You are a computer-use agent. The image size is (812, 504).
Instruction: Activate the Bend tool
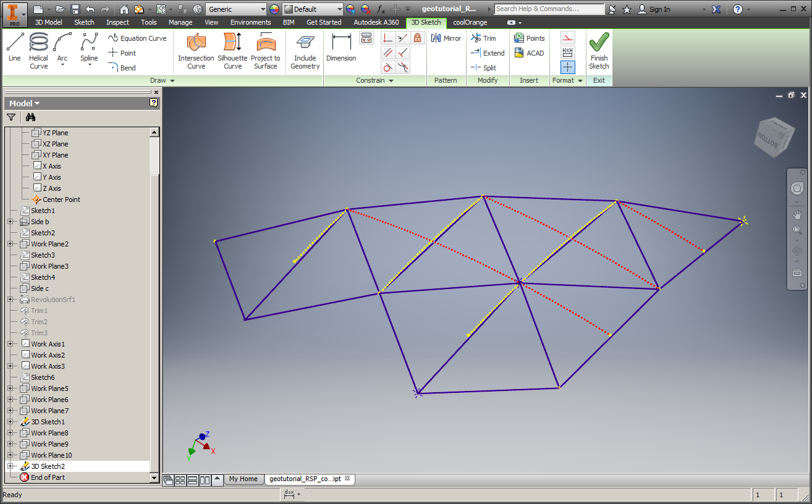tap(122, 68)
